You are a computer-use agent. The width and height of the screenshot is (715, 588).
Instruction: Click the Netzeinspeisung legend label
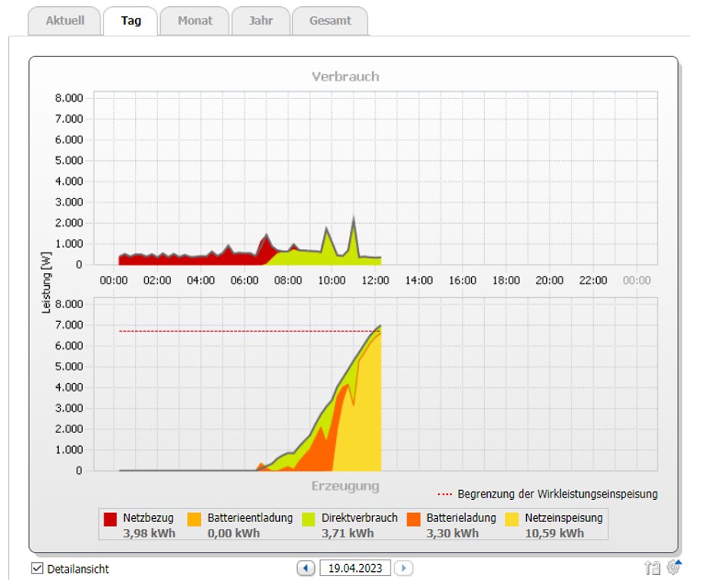pos(564,518)
